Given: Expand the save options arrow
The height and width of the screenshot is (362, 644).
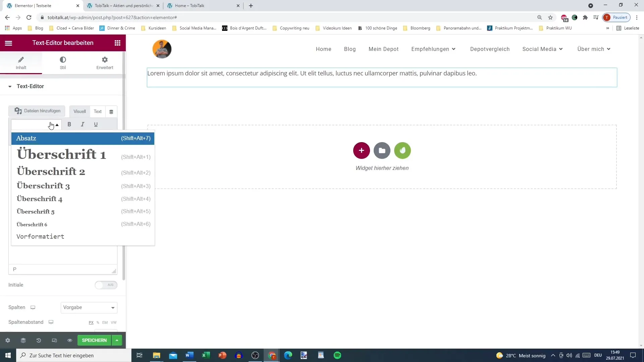Looking at the screenshot, I should [x=117, y=340].
